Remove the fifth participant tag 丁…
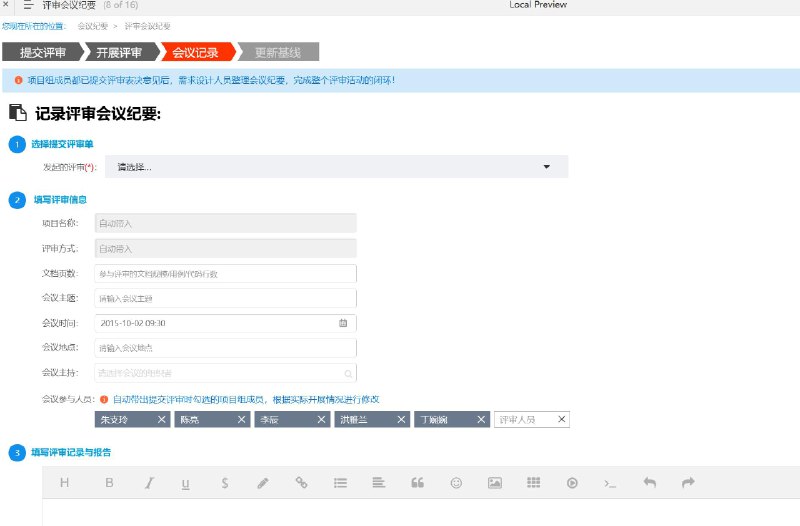This screenshot has height=526, width=800. tap(481, 419)
